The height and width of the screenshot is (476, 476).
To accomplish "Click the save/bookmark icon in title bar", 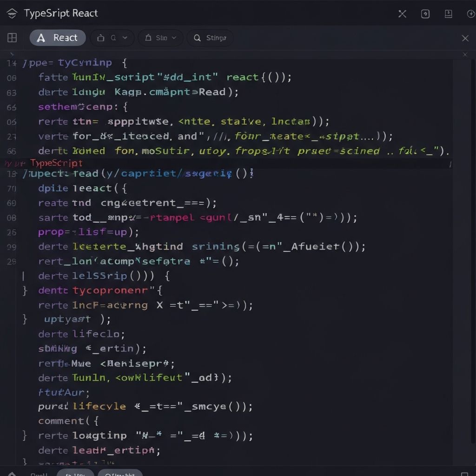I will click(449, 14).
